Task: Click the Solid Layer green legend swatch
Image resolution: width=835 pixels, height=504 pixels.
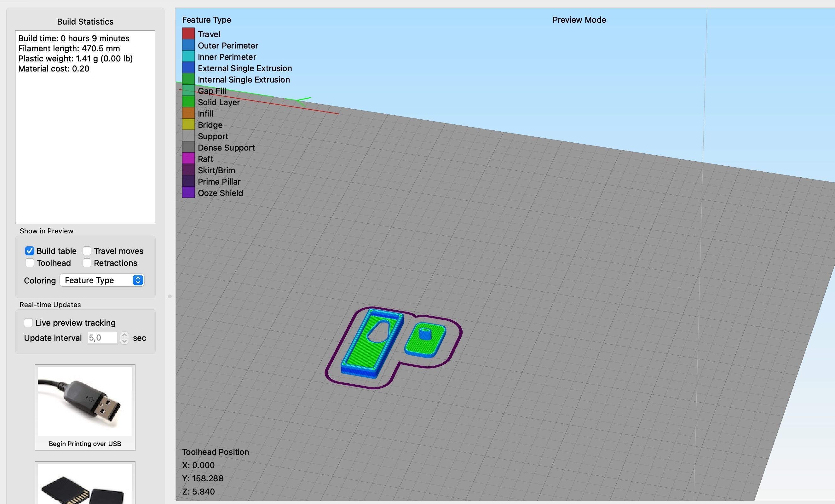Action: click(x=188, y=102)
